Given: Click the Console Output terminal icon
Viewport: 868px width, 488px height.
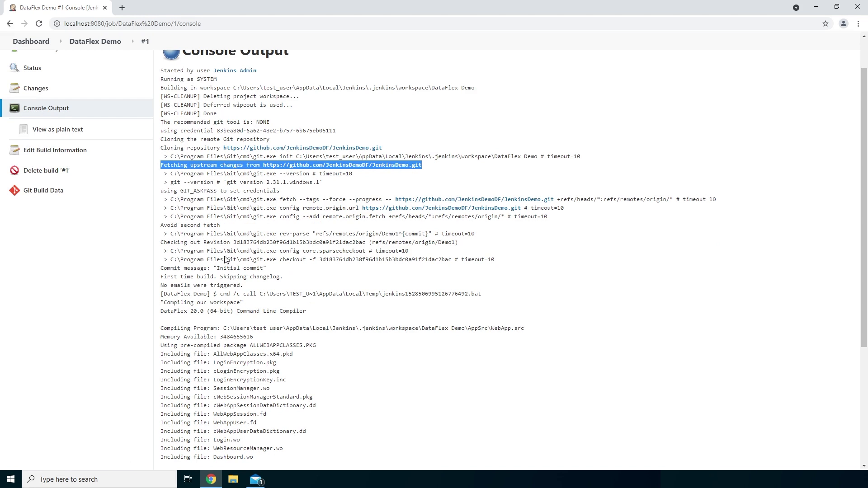Looking at the screenshot, I should pyautogui.click(x=14, y=108).
